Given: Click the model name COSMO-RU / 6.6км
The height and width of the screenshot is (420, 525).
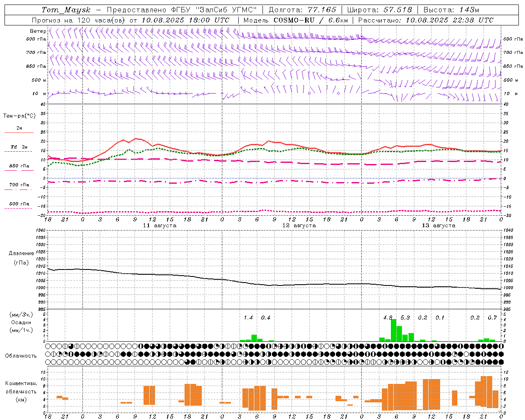Looking at the screenshot, I should [311, 20].
